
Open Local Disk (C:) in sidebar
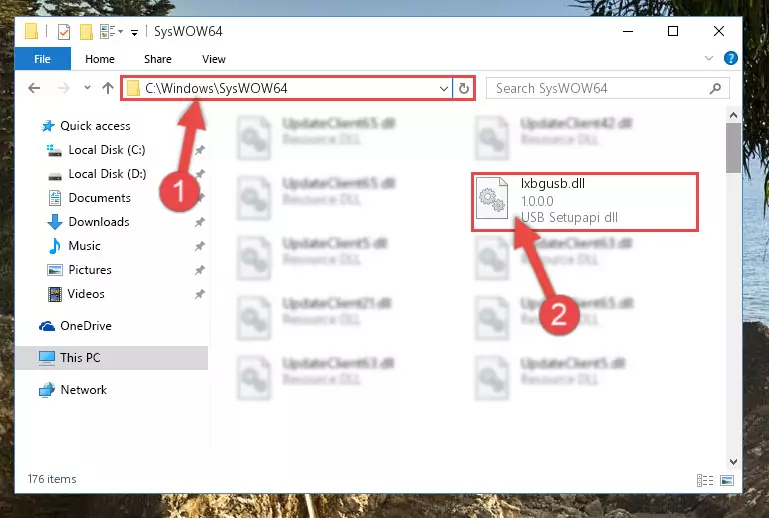coord(106,150)
